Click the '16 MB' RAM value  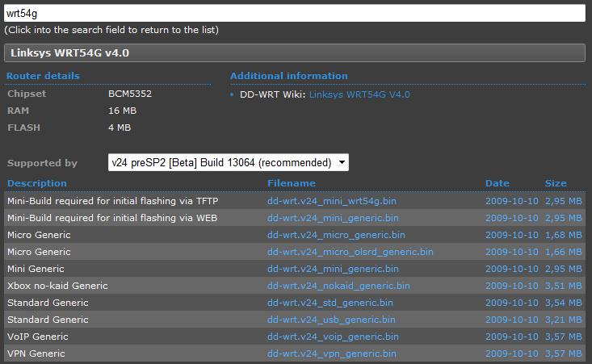pos(122,111)
